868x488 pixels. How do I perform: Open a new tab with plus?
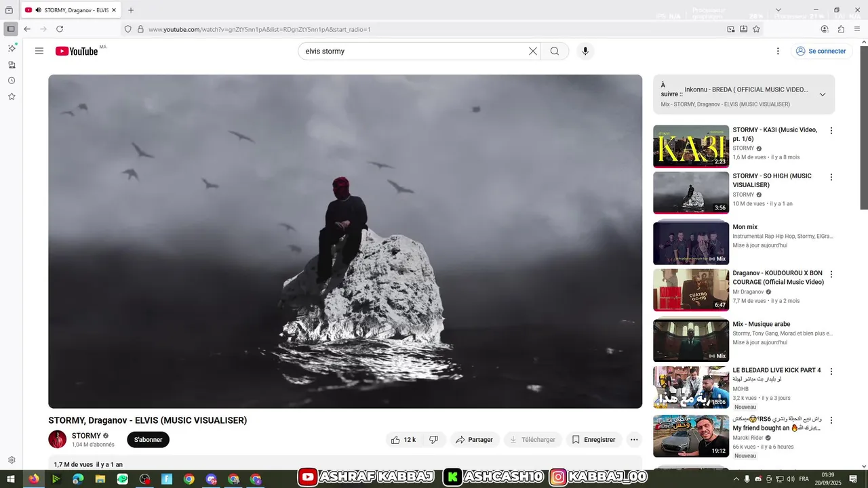131,10
